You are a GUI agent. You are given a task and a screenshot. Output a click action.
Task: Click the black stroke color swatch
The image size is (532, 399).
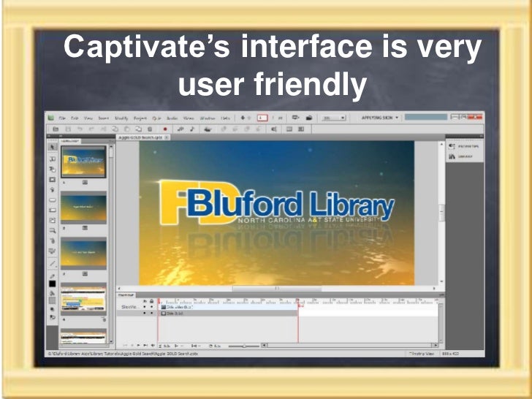[53, 284]
